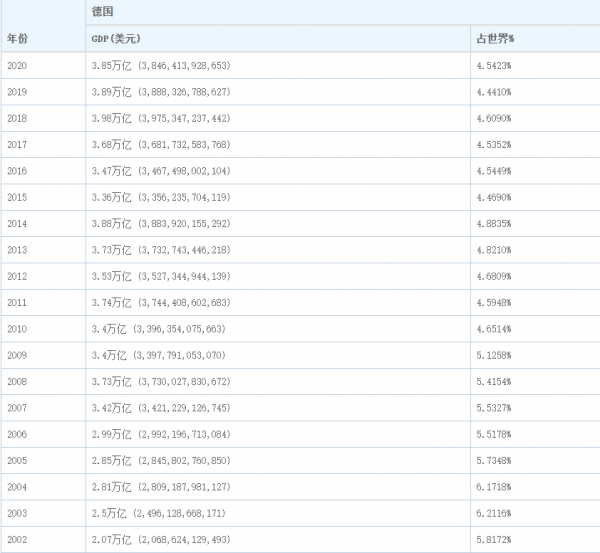Click the 2016 year cell
This screenshot has height=553, width=600.
pyautogui.click(x=17, y=171)
